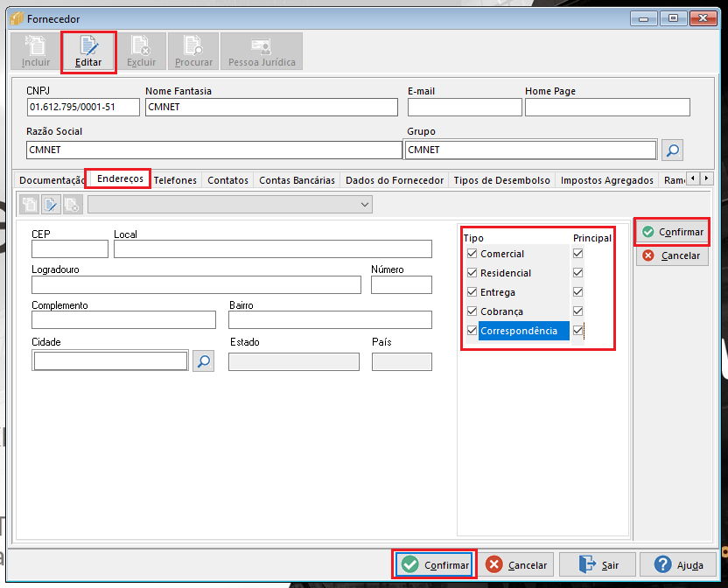The image size is (728, 588).
Task: Toggle Correspondência tipo checkbox
Action: pos(472,331)
